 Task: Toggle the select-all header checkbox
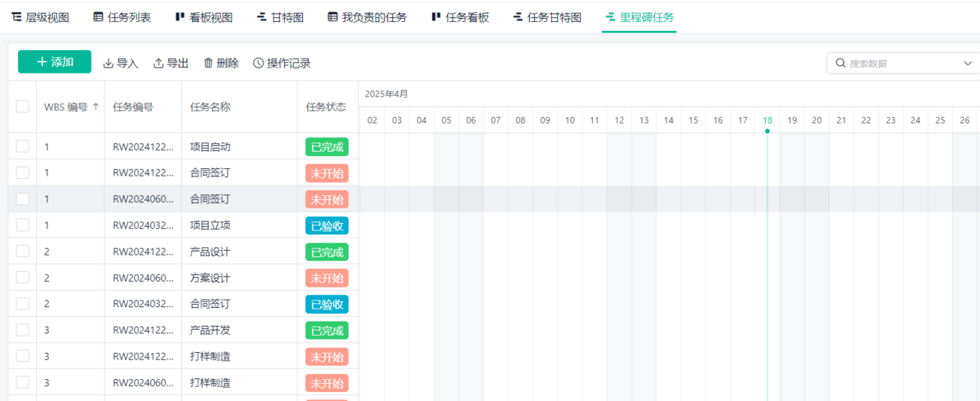tap(22, 106)
